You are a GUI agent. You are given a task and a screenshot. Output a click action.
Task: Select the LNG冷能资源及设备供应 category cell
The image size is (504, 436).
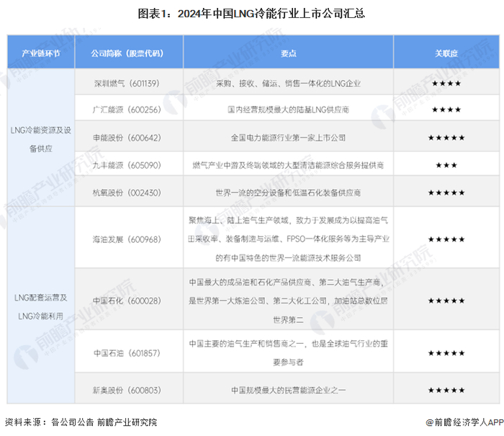(41, 138)
